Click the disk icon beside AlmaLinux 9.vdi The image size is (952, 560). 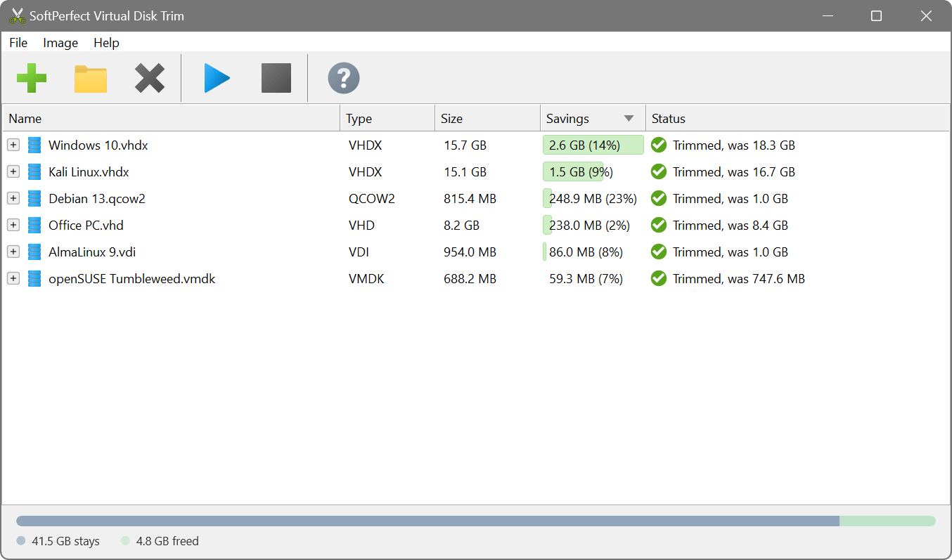tap(34, 252)
